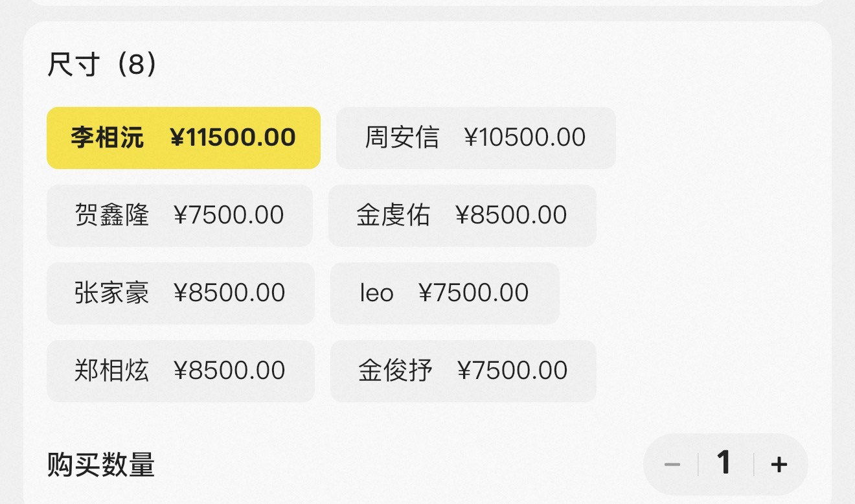
Task: Click the ¥10500.00 price text
Action: (x=525, y=138)
